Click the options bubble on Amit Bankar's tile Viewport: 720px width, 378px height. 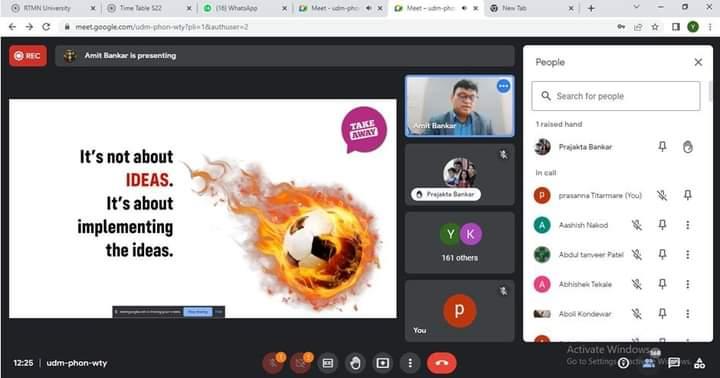[x=503, y=86]
